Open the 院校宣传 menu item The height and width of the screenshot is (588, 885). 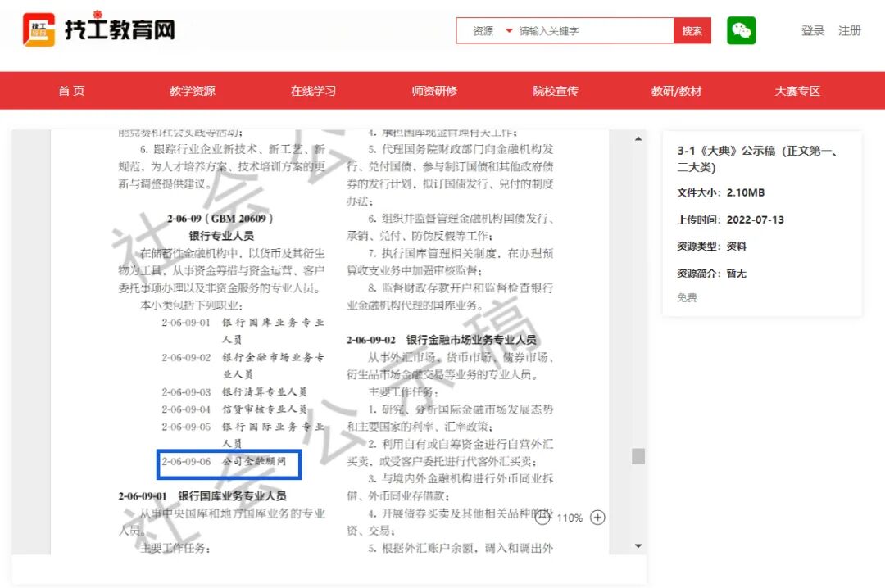click(x=556, y=91)
